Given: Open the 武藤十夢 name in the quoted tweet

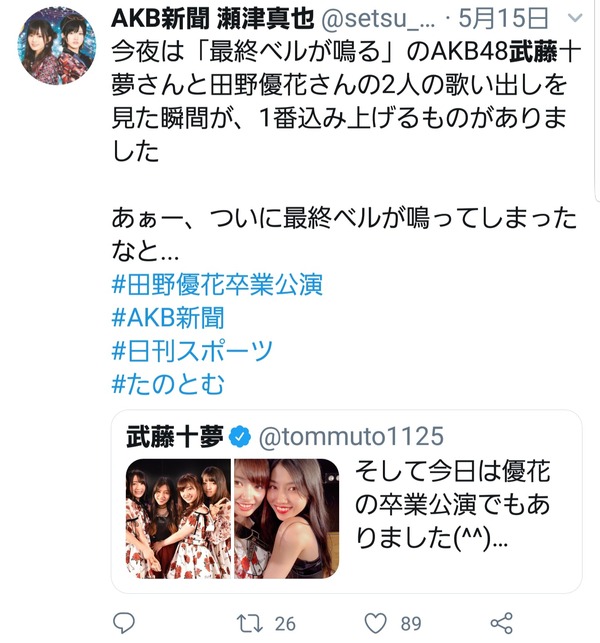Looking at the screenshot, I should (x=175, y=436).
